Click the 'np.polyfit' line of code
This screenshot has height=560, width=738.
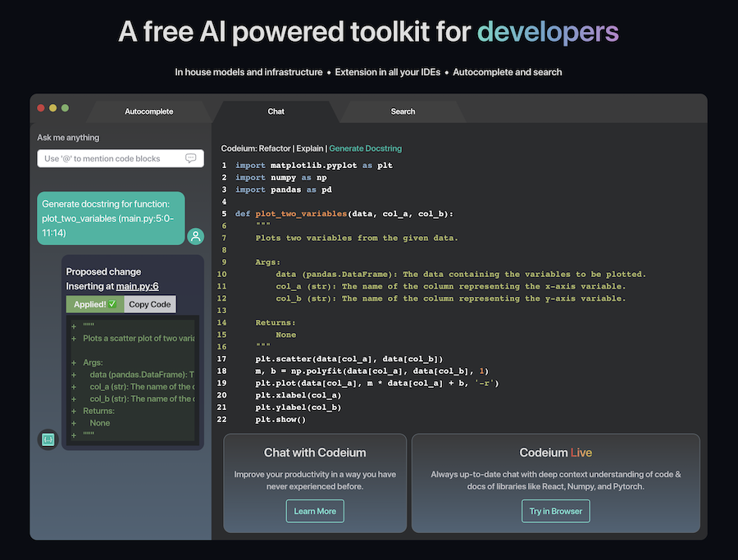point(372,371)
